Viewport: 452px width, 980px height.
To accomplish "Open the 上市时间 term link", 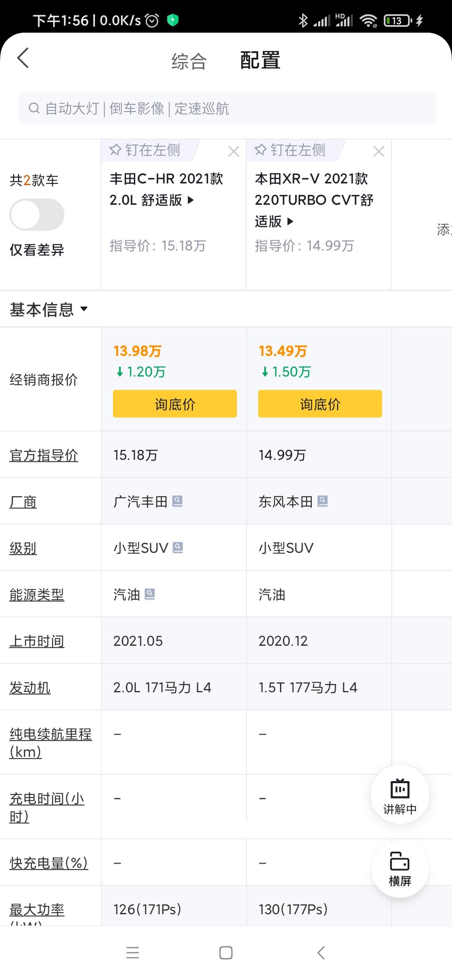I will tap(37, 641).
